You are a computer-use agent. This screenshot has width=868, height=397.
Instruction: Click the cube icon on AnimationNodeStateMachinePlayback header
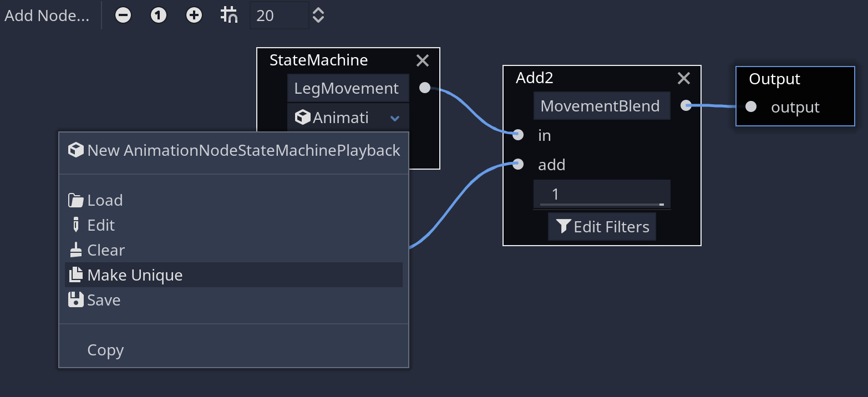75,150
